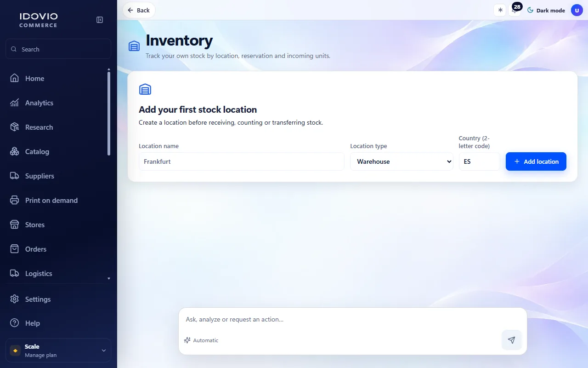The width and height of the screenshot is (588, 368).
Task: Click the Home house icon
Action: [x=15, y=79]
